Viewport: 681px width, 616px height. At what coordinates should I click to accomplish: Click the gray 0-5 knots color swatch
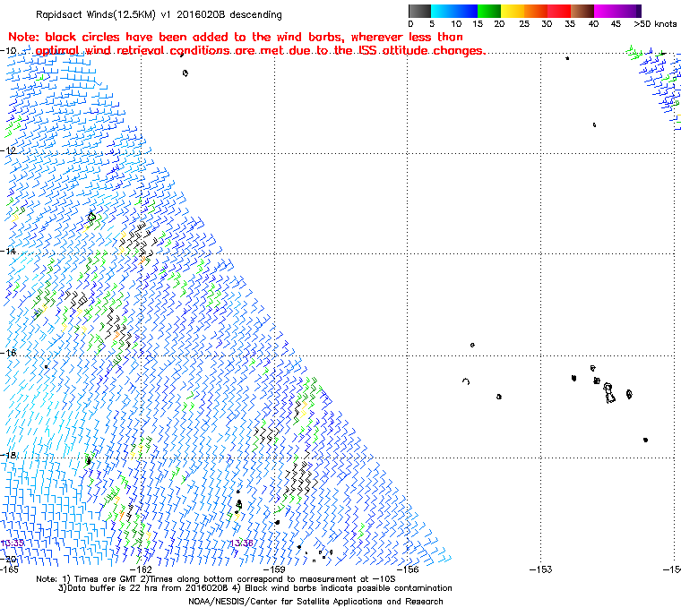tap(419, 11)
